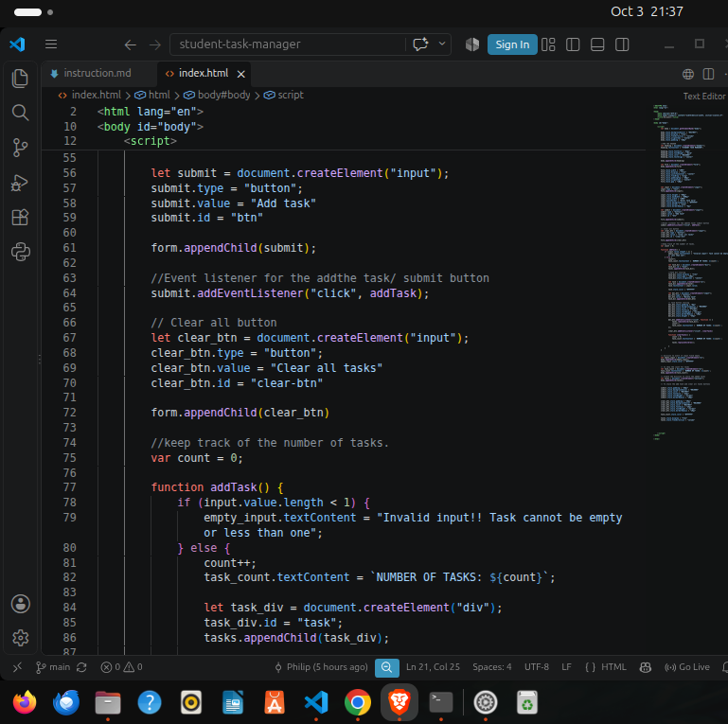Click the zoom magnifier status item

point(387,667)
